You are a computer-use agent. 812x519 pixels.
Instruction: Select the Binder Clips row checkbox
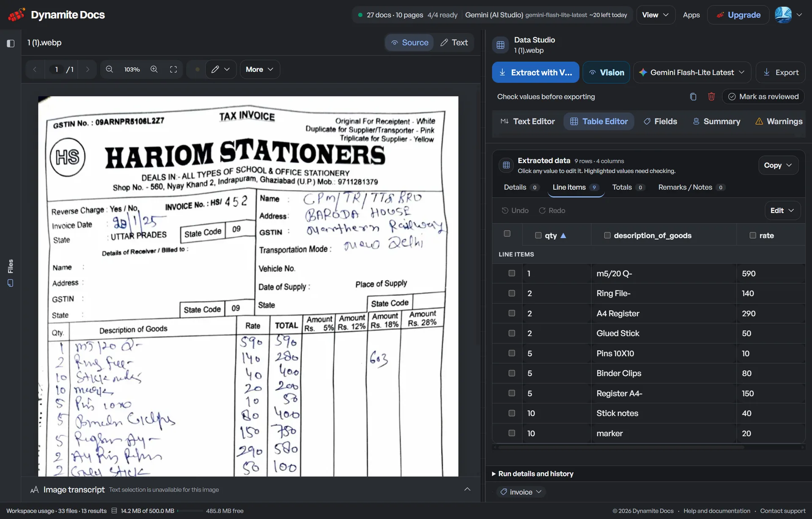512,373
